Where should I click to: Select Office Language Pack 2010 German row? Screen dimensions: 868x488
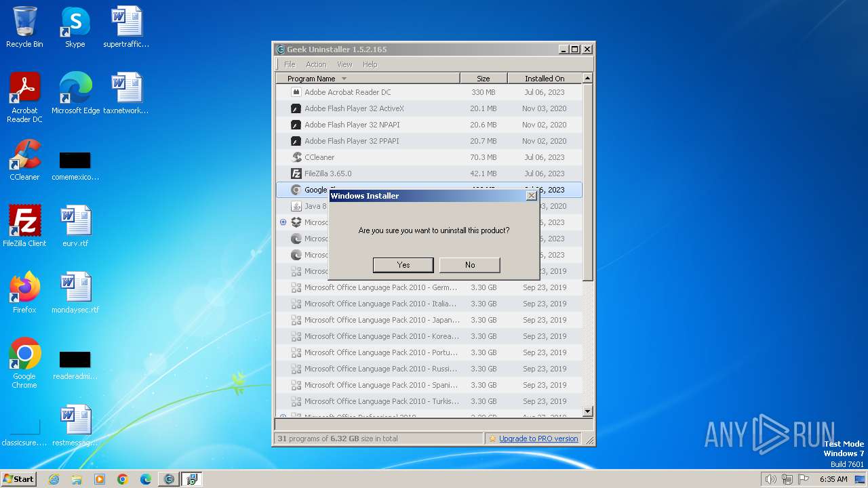(429, 287)
